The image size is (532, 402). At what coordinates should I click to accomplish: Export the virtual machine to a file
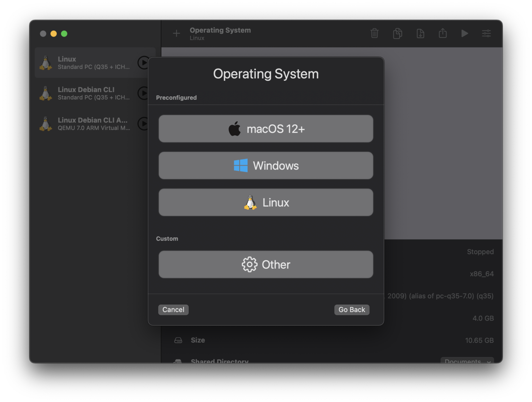420,33
